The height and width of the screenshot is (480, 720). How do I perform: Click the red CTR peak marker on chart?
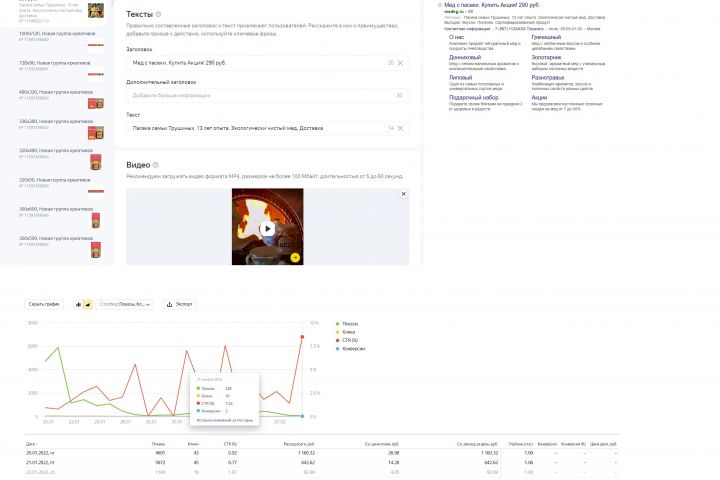pyautogui.click(x=302, y=337)
